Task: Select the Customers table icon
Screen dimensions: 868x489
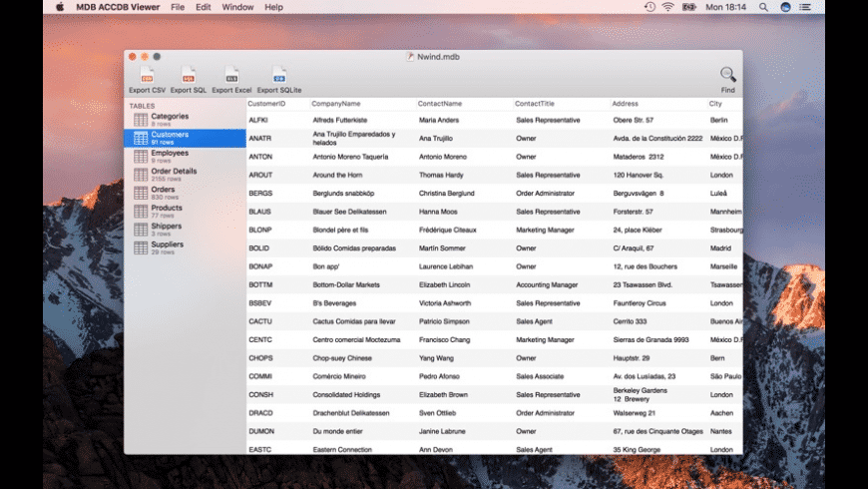Action: click(x=141, y=138)
